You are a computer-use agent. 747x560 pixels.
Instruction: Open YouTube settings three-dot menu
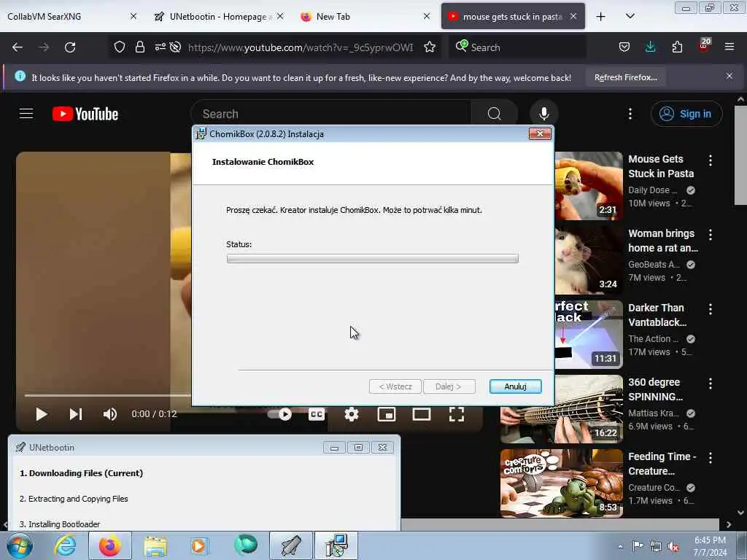pyautogui.click(x=630, y=114)
